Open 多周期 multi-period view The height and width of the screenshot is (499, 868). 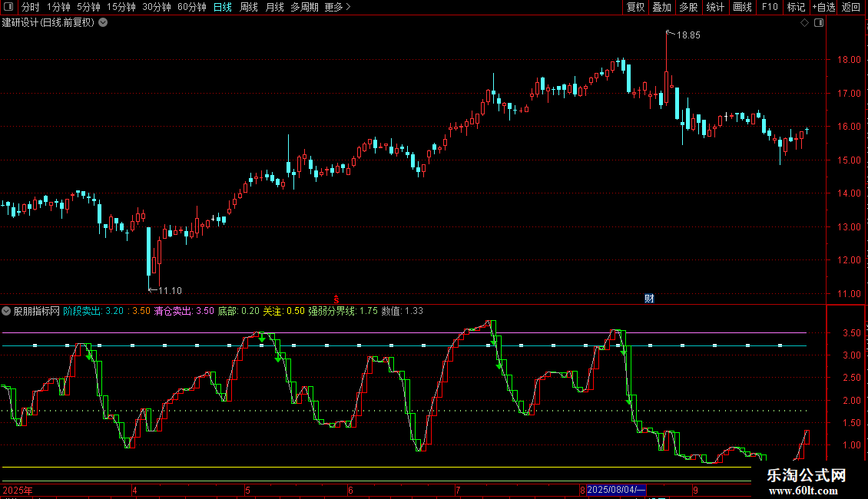click(x=304, y=7)
